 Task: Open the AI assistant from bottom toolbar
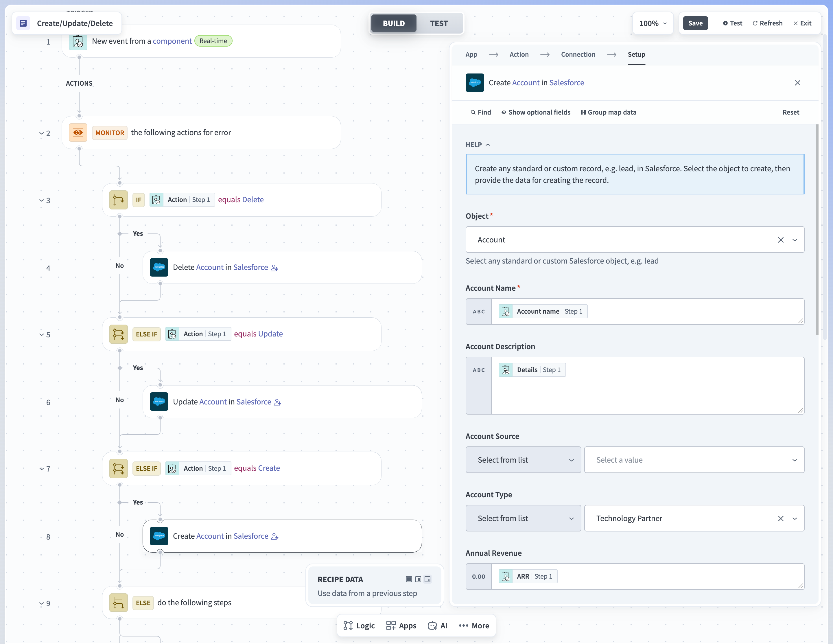[438, 626]
